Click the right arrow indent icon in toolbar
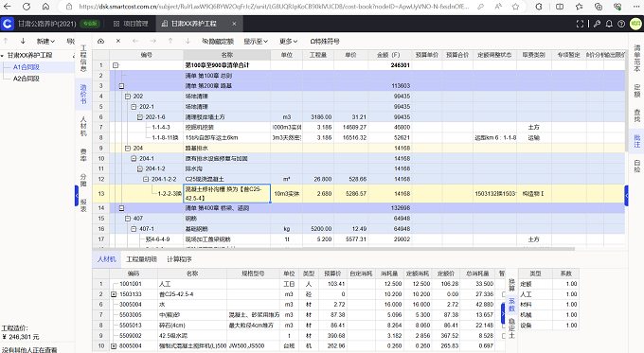 [x=153, y=41]
